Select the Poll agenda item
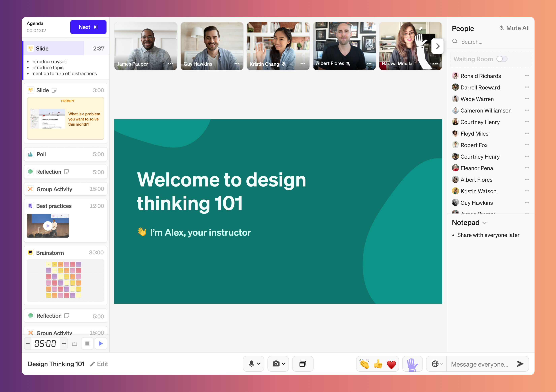 coord(66,154)
